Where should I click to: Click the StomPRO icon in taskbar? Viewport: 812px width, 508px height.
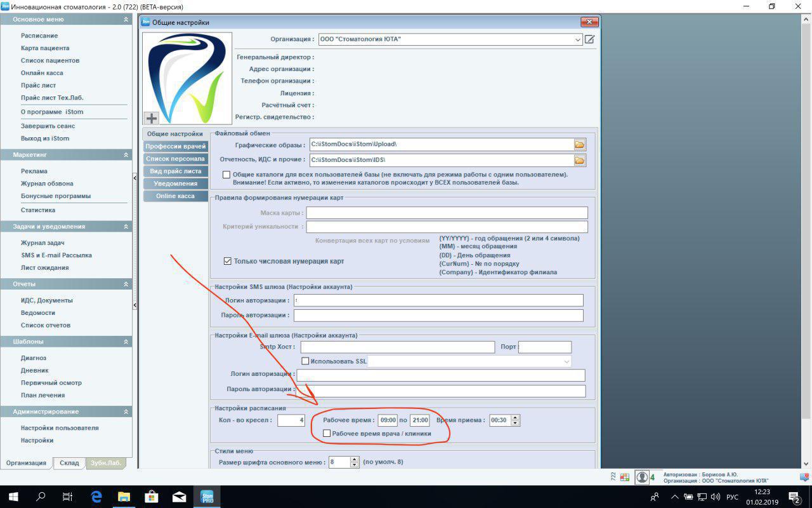(x=207, y=497)
